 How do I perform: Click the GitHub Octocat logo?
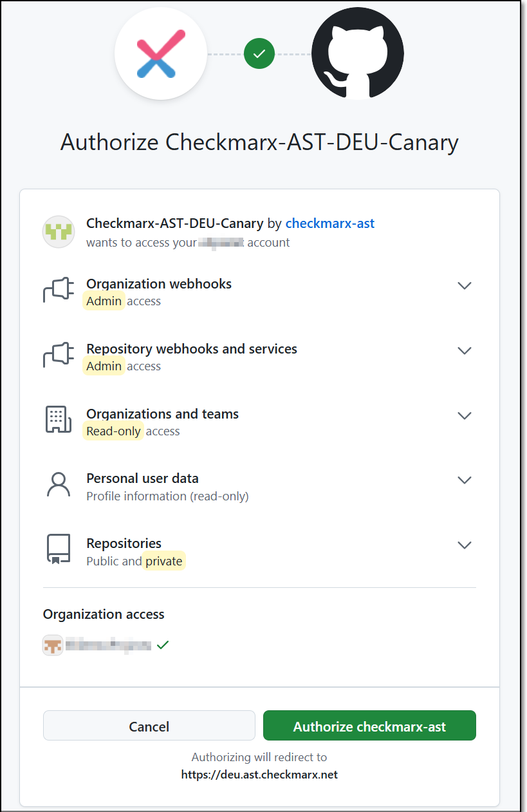point(358,54)
